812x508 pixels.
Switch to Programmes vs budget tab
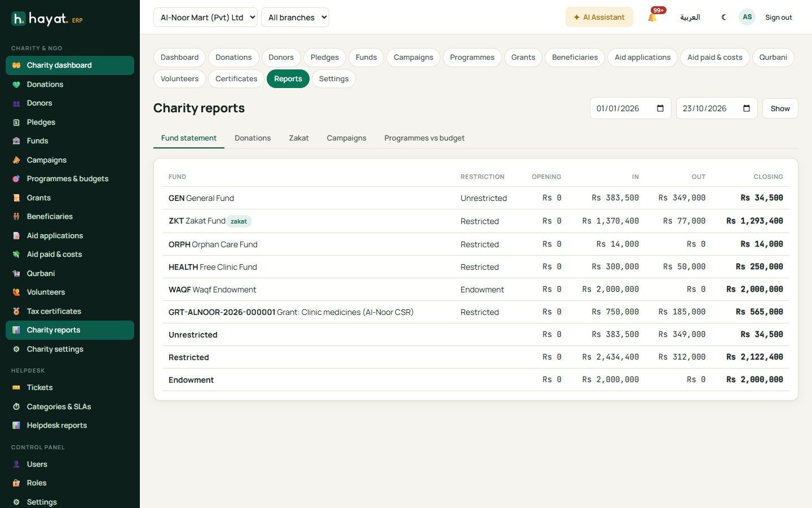[x=425, y=138]
